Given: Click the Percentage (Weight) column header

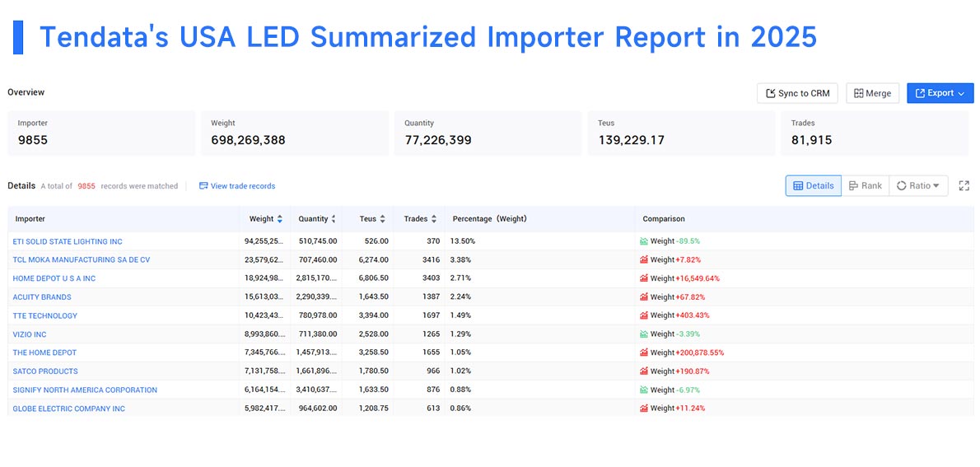Looking at the screenshot, I should pos(489,219).
